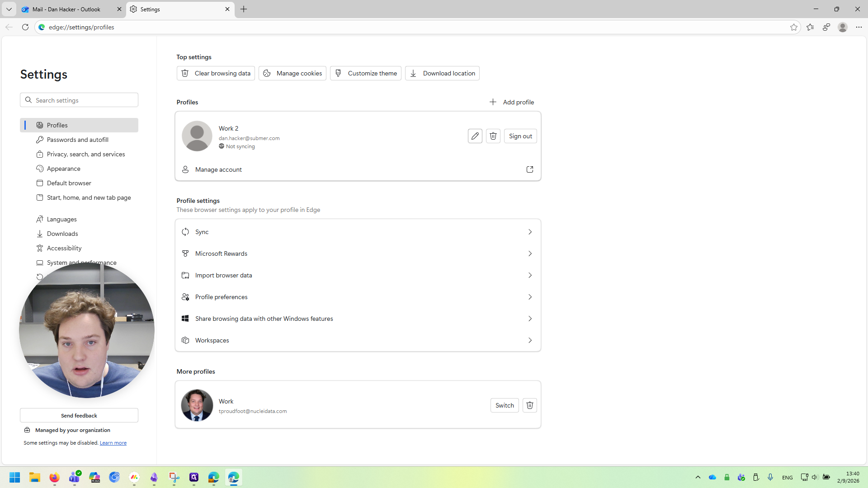Delete the Work 2 profile trash icon
This screenshot has height=488, width=868.
(493, 136)
